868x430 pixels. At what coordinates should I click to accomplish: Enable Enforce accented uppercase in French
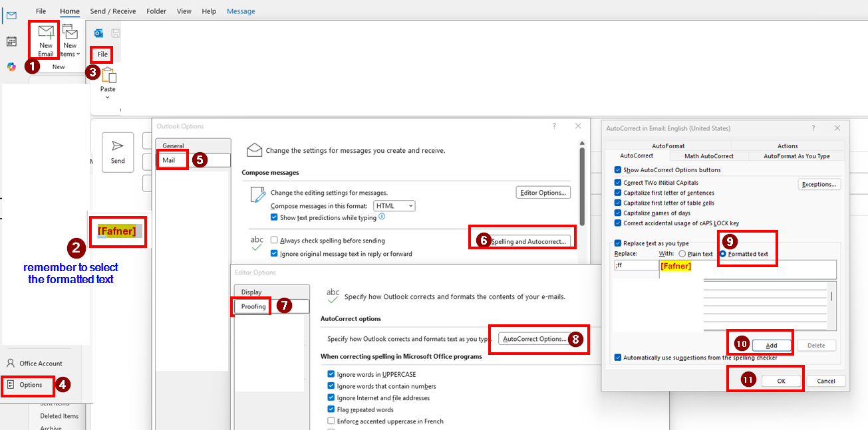tap(331, 421)
